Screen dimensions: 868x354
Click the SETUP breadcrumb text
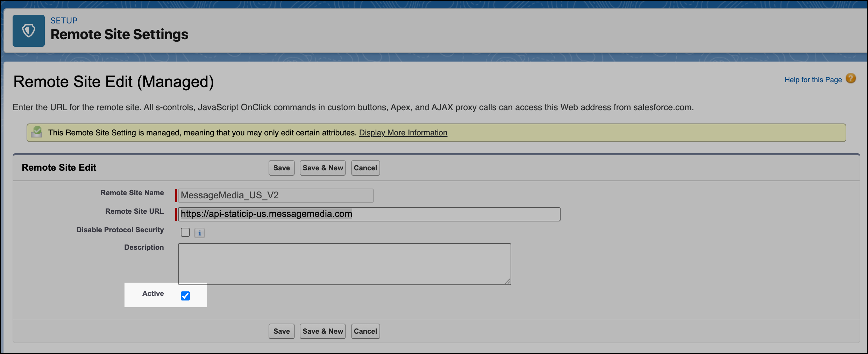(64, 21)
